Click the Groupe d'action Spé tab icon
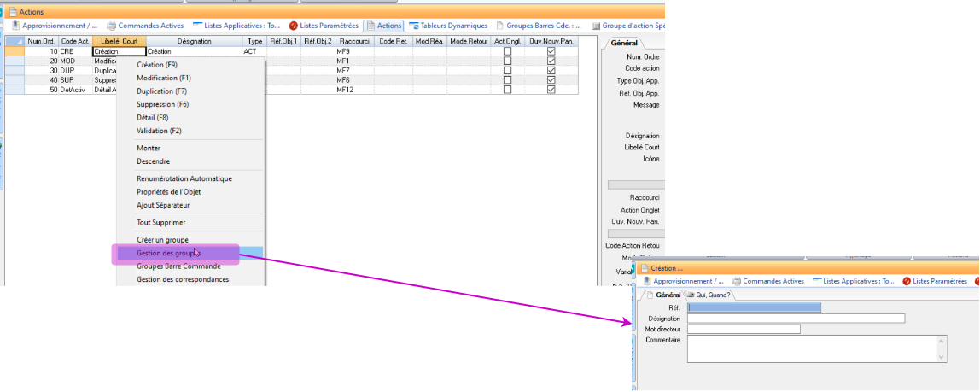This screenshot has width=980, height=392. click(x=596, y=26)
